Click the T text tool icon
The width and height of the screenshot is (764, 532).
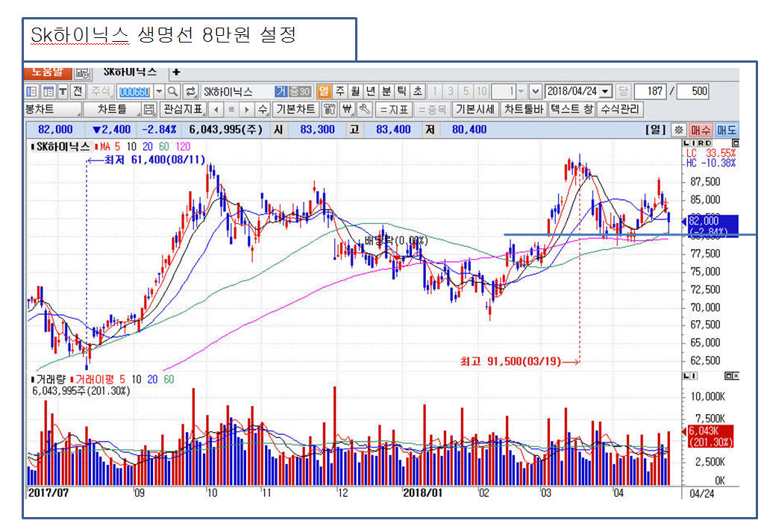pyautogui.click(x=62, y=92)
